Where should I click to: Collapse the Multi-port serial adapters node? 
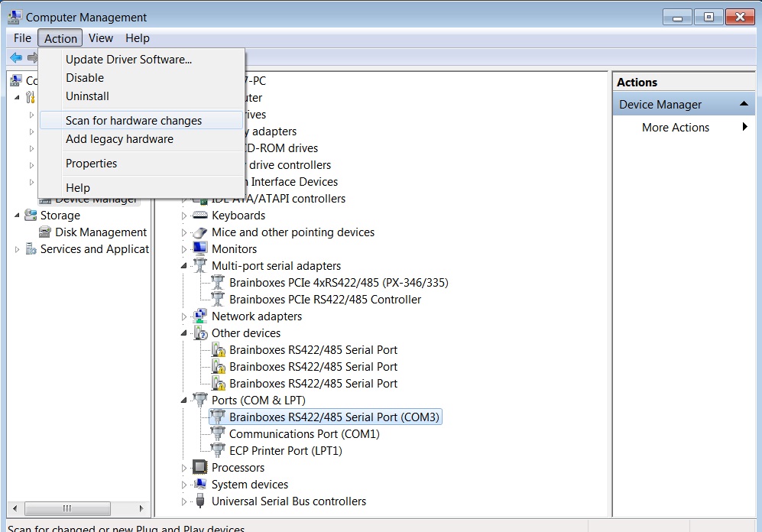(x=182, y=265)
